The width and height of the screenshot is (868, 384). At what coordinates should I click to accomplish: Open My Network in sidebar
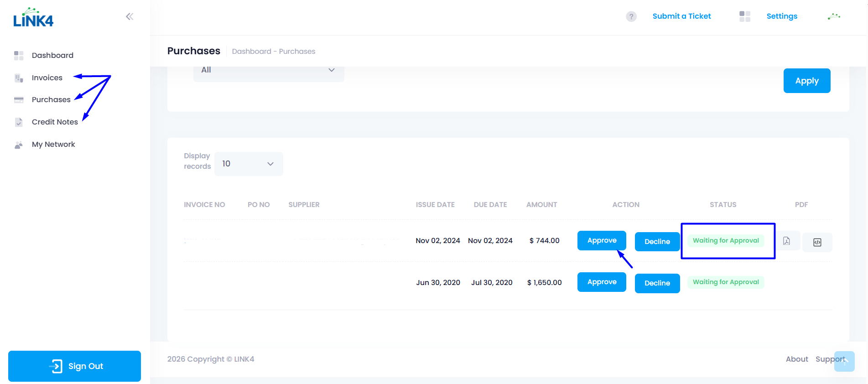(x=53, y=144)
